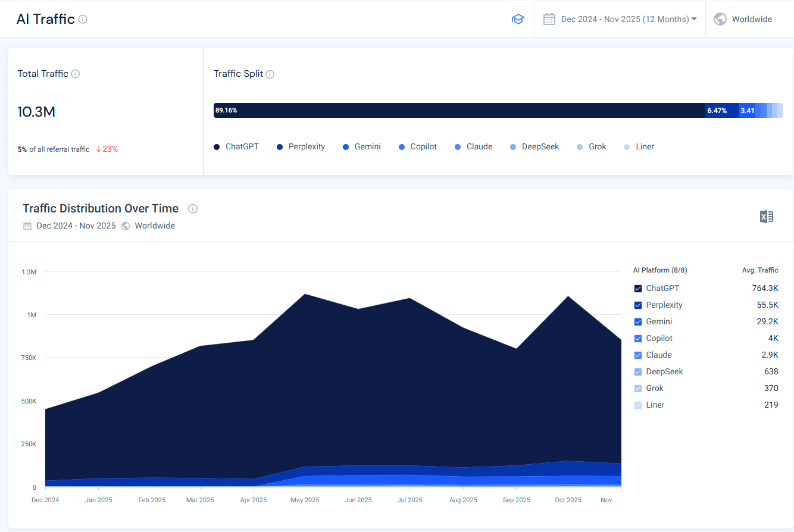Click the date range dropdown arrow
The width and height of the screenshot is (794, 532).
point(694,19)
